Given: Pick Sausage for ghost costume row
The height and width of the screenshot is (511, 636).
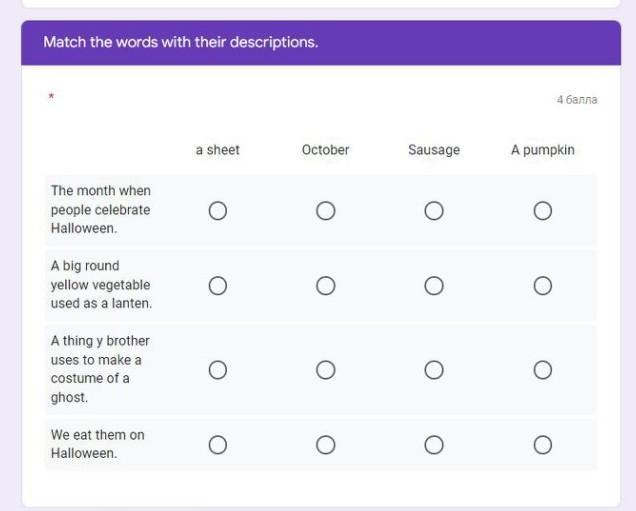Looking at the screenshot, I should pyautogui.click(x=434, y=370).
